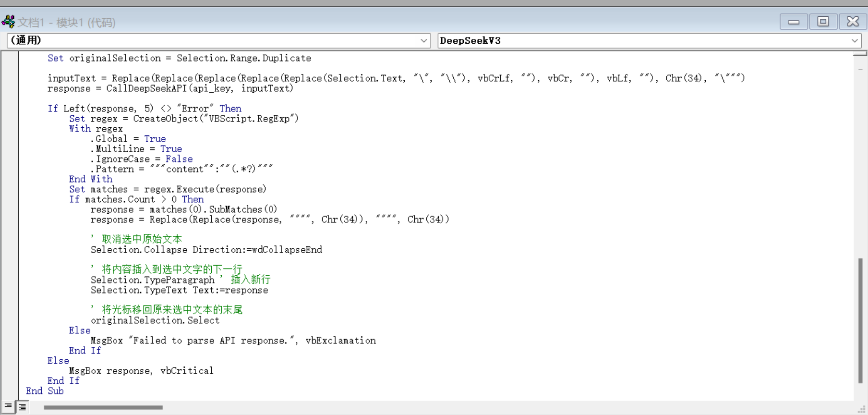
Task: Click the 'Set matches = regex.Execute(response)' line
Action: [x=168, y=189]
